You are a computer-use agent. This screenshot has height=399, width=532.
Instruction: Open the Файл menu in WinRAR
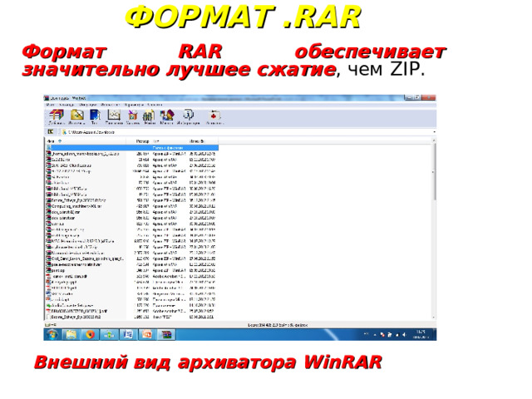click(x=50, y=105)
